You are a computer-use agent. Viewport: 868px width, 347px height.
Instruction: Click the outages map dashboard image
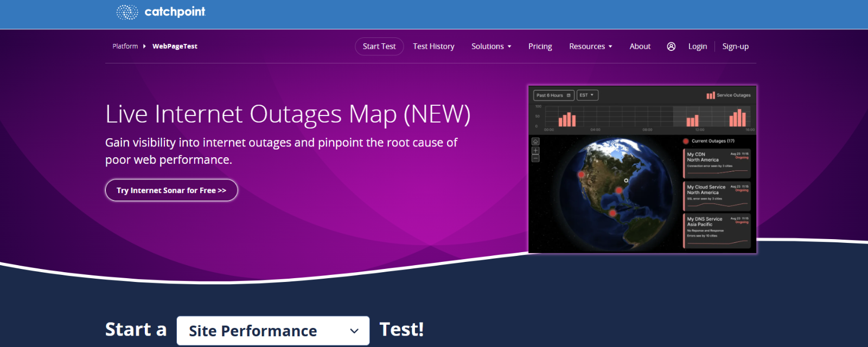pyautogui.click(x=642, y=169)
